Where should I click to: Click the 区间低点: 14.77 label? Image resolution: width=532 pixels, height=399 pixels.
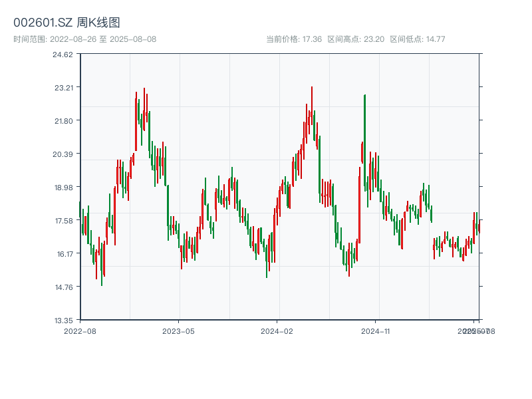[418, 39]
